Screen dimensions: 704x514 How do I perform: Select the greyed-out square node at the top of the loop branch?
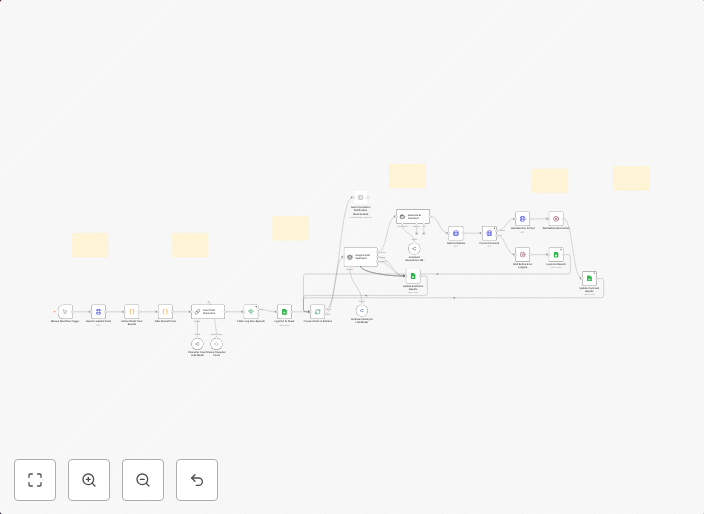(x=361, y=198)
